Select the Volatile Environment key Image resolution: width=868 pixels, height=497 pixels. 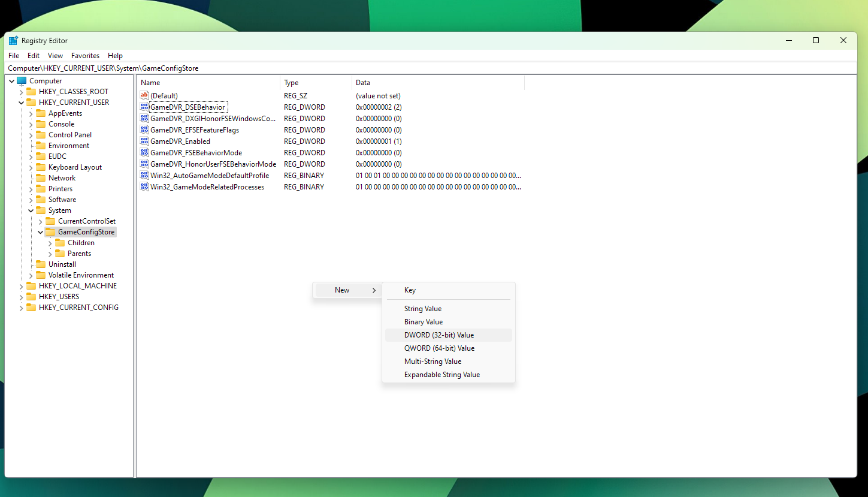click(x=81, y=275)
